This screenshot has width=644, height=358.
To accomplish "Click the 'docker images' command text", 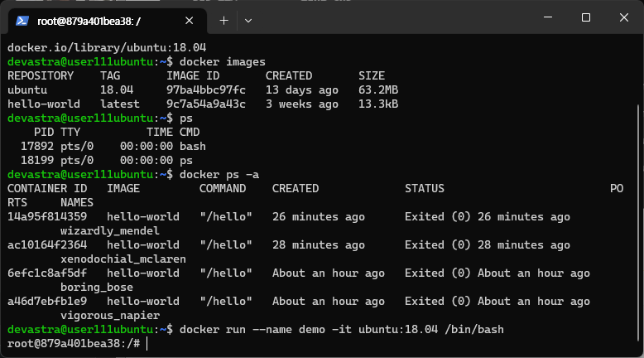I will tap(223, 62).
